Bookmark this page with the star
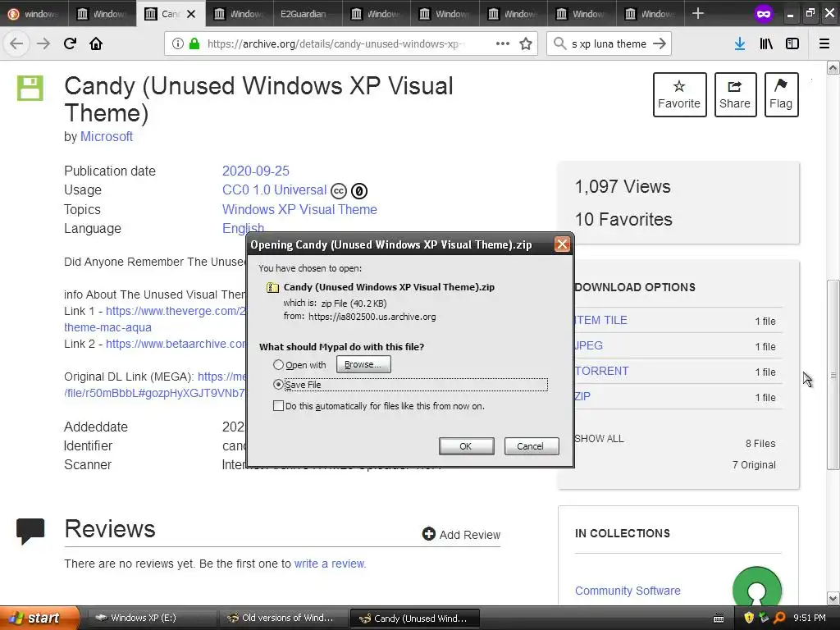The image size is (840, 630). coord(526,43)
